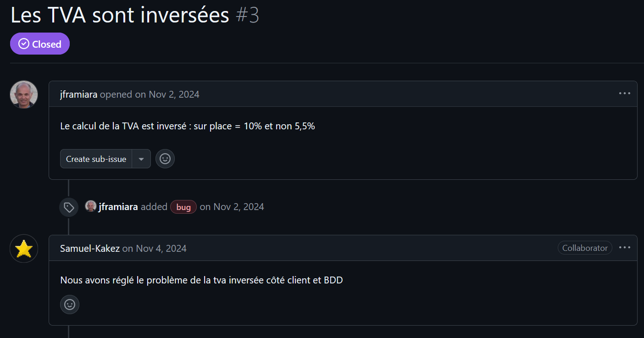This screenshot has width=644, height=338.
Task: Add emoji reaction to Samuel-Kakez's comment
Action: (70, 305)
